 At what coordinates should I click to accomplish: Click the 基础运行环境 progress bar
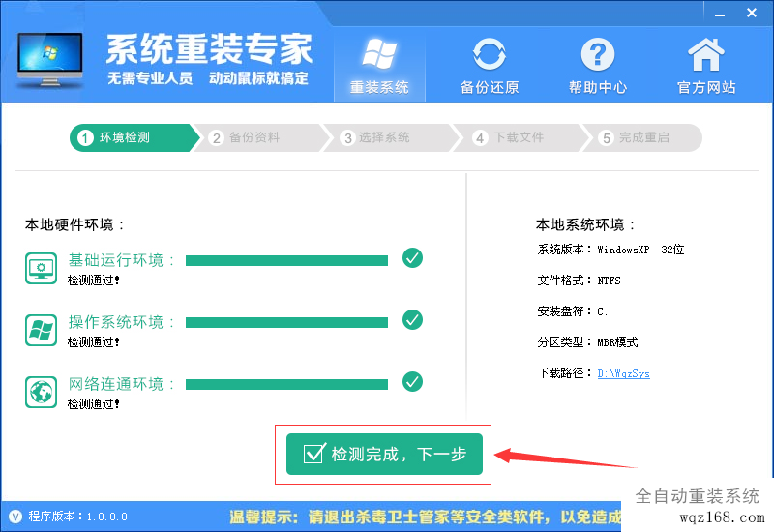286,260
